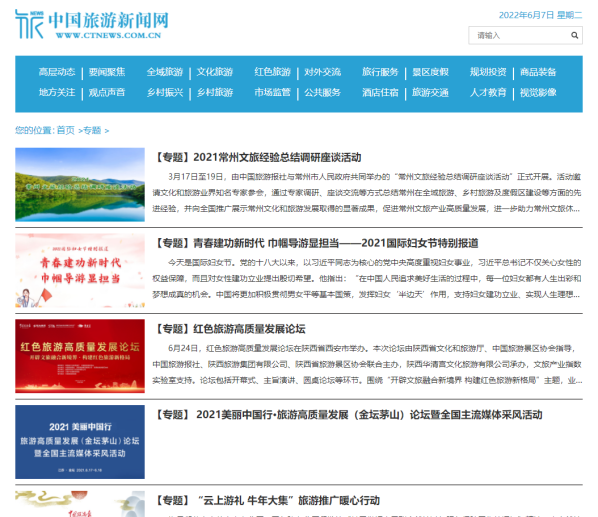Open the 规划投资 menu item
598x517 pixels.
click(488, 72)
